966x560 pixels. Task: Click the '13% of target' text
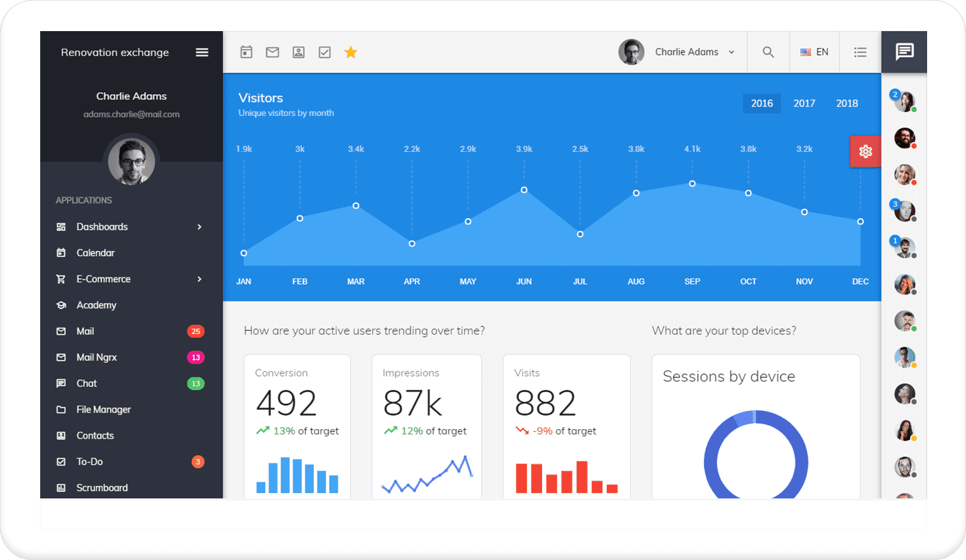pos(306,431)
